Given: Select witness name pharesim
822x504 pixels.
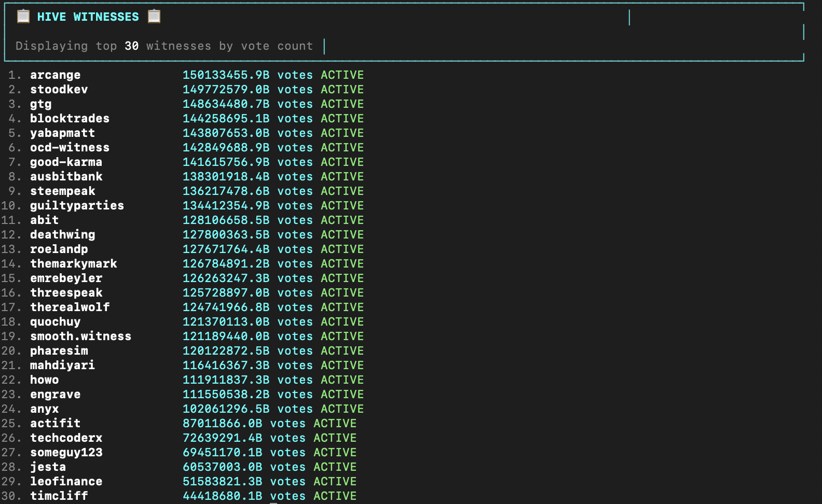Looking at the screenshot, I should click(x=59, y=351).
